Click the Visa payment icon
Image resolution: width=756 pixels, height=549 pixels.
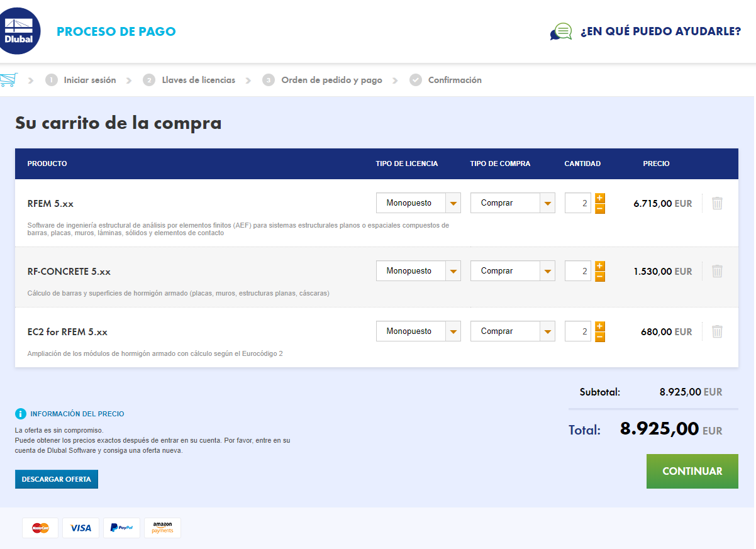pos(81,528)
